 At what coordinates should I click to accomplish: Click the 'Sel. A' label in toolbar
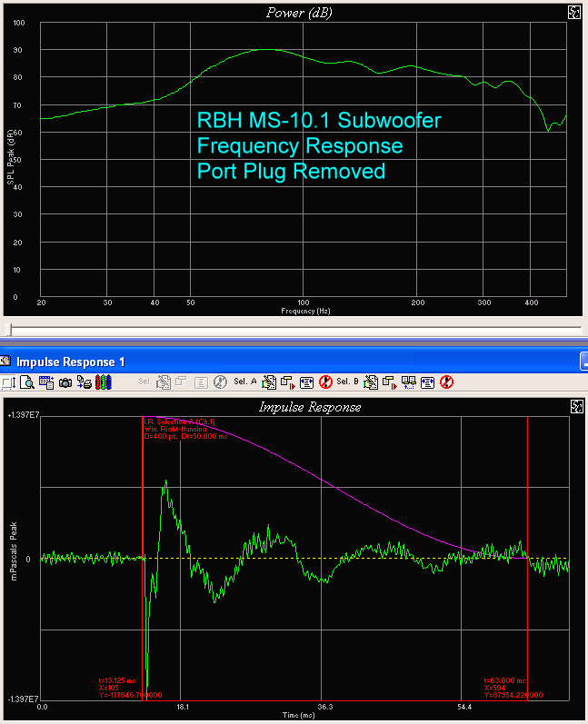point(244,382)
